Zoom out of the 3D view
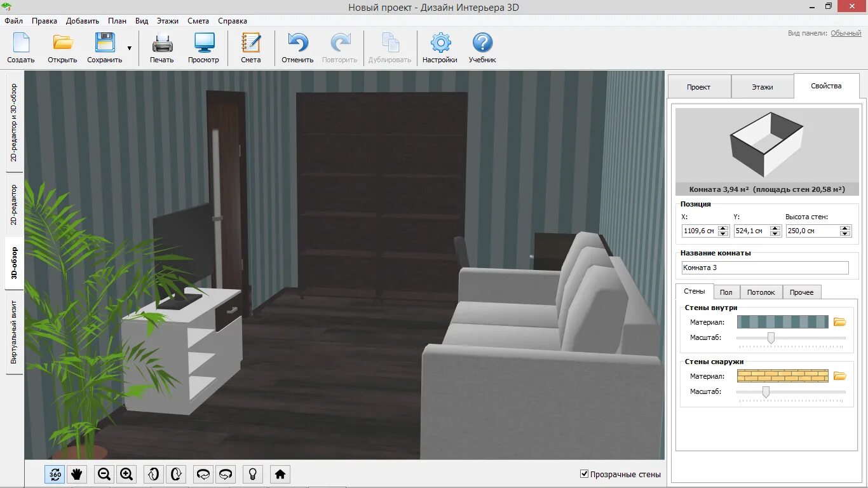The height and width of the screenshot is (488, 868). click(105, 474)
